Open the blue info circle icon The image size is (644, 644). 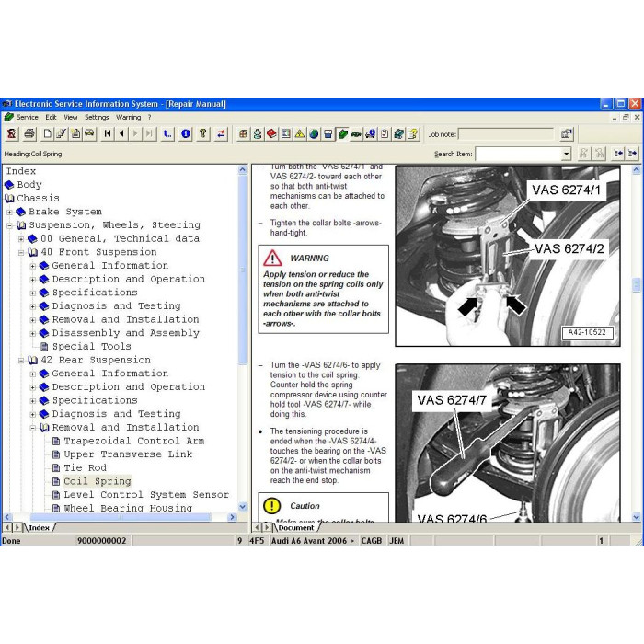[x=186, y=134]
